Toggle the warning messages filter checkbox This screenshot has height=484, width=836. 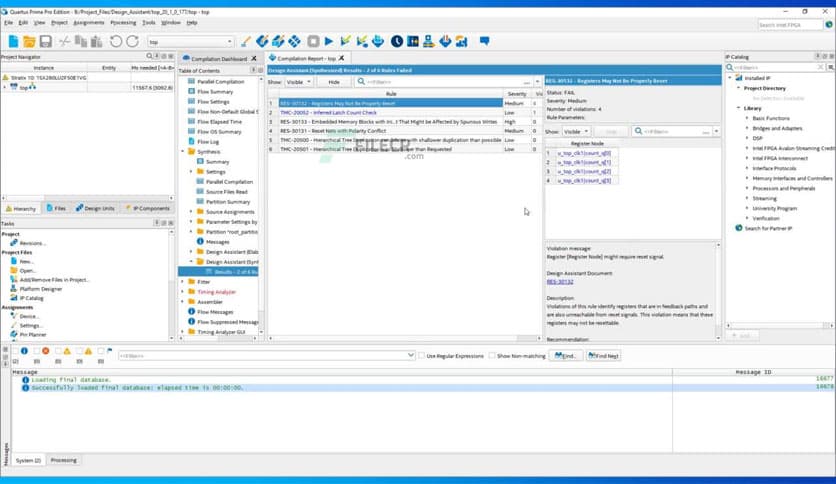point(79,351)
